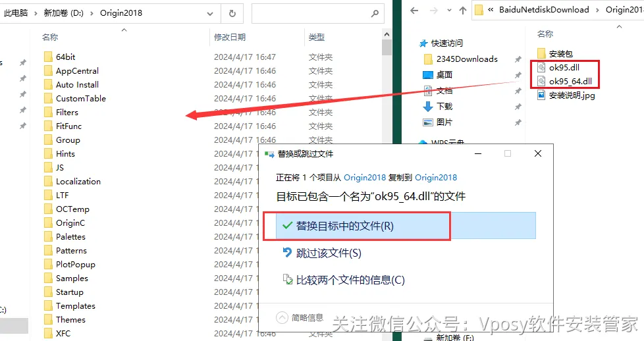Select the Samples folder name
Screen dimensions: 644x341
tap(72, 278)
